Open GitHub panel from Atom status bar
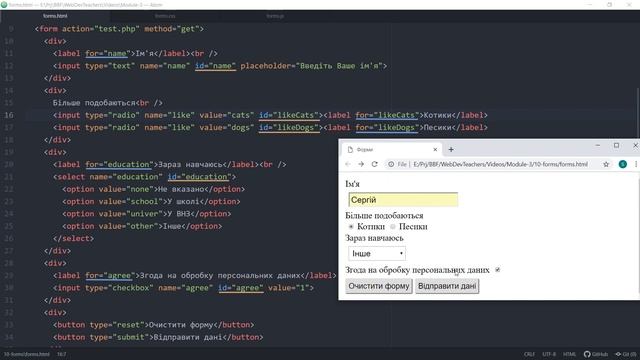The image size is (640, 360). pos(596,354)
